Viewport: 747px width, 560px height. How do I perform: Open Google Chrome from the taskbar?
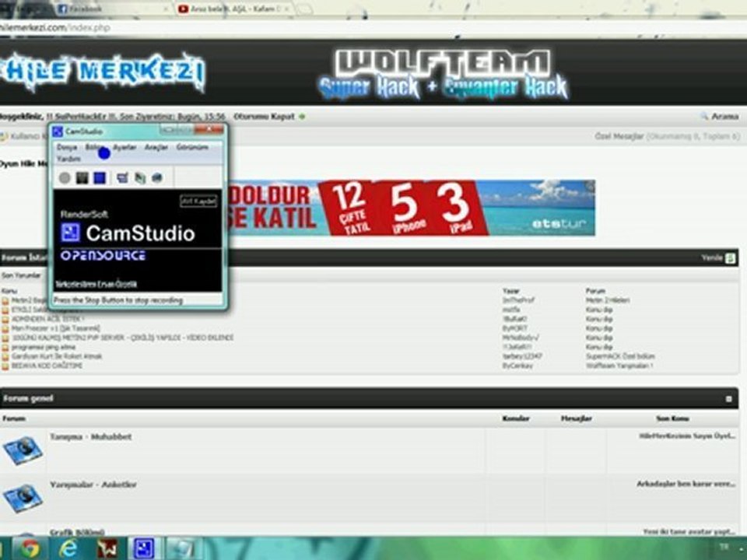pos(30,548)
